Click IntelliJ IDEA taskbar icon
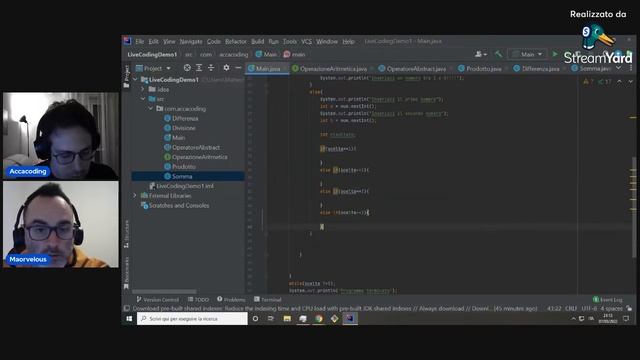640x360 pixels. [x=350, y=319]
